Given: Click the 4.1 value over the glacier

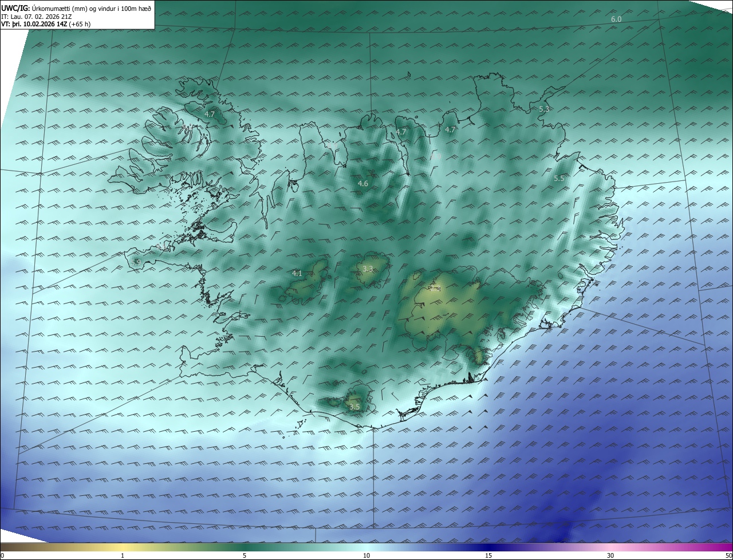Looking at the screenshot, I should (x=297, y=274).
